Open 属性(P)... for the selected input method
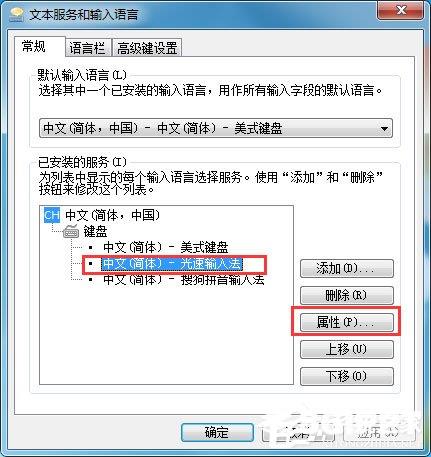431x457 pixels. coord(347,322)
